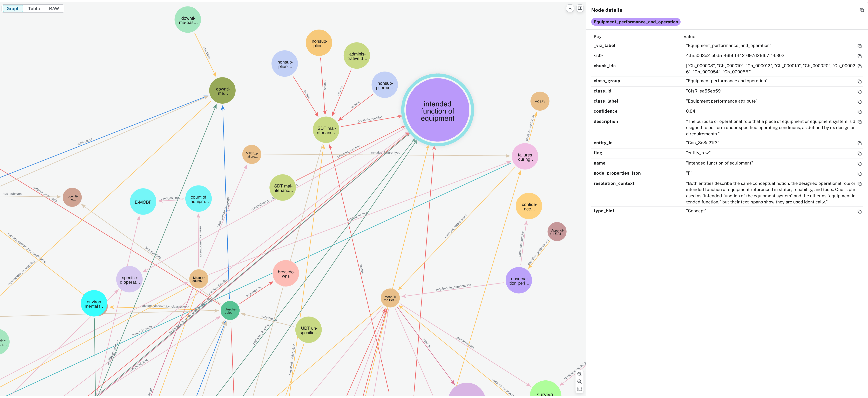Copy the name value

click(859, 164)
